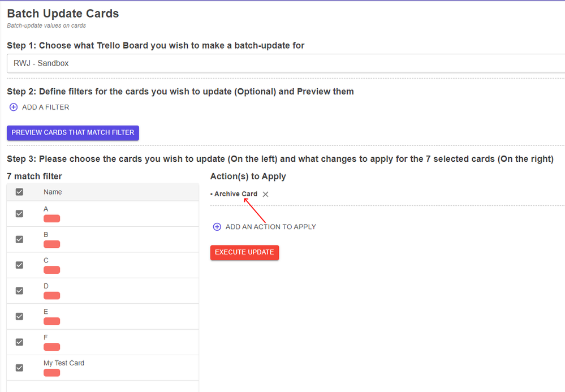Click the card name 'B'

(46, 235)
